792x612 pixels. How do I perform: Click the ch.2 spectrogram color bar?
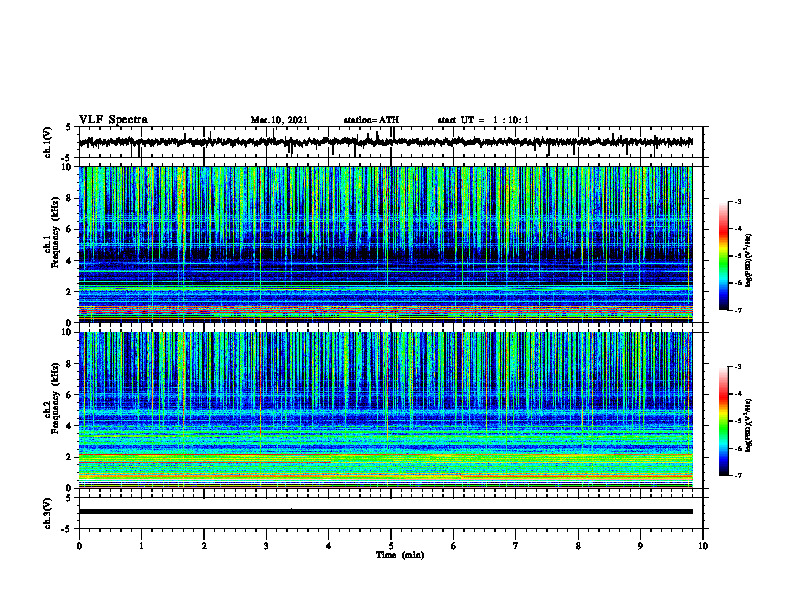click(x=723, y=421)
